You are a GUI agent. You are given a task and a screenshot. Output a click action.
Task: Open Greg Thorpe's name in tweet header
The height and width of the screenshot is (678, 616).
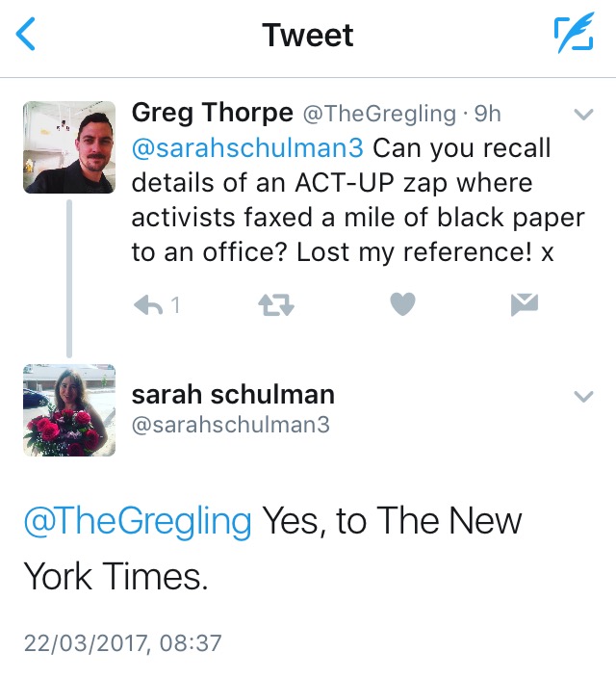(x=212, y=113)
